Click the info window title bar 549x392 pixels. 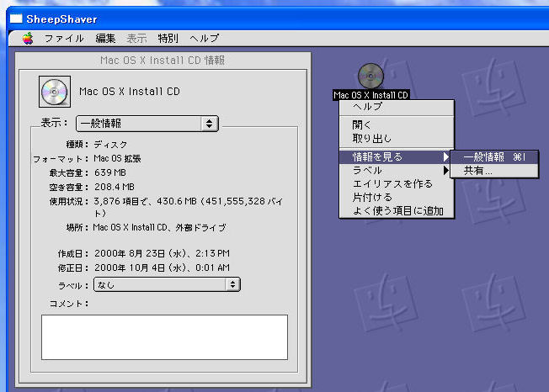163,61
